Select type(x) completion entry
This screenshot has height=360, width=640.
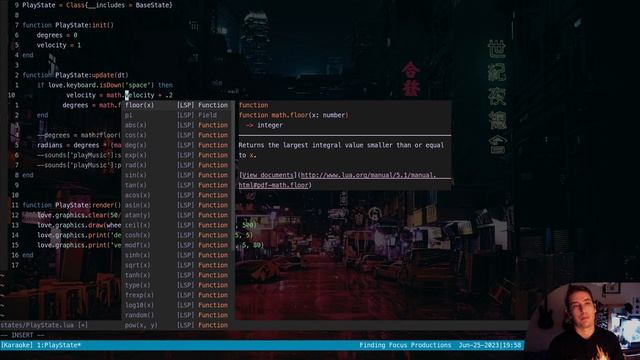click(x=178, y=285)
